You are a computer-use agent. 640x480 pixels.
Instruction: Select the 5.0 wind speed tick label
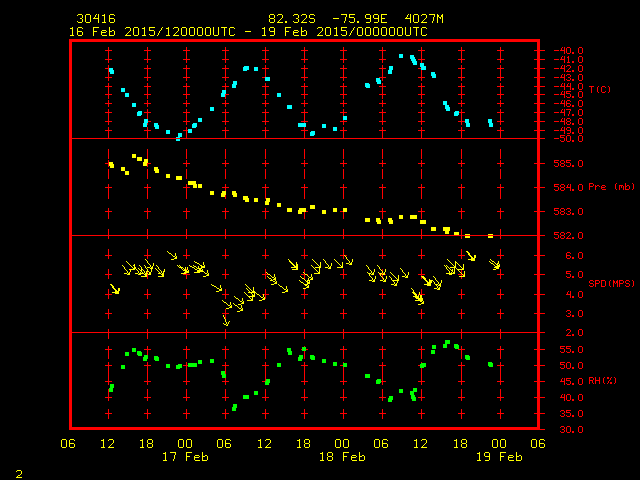574,275
